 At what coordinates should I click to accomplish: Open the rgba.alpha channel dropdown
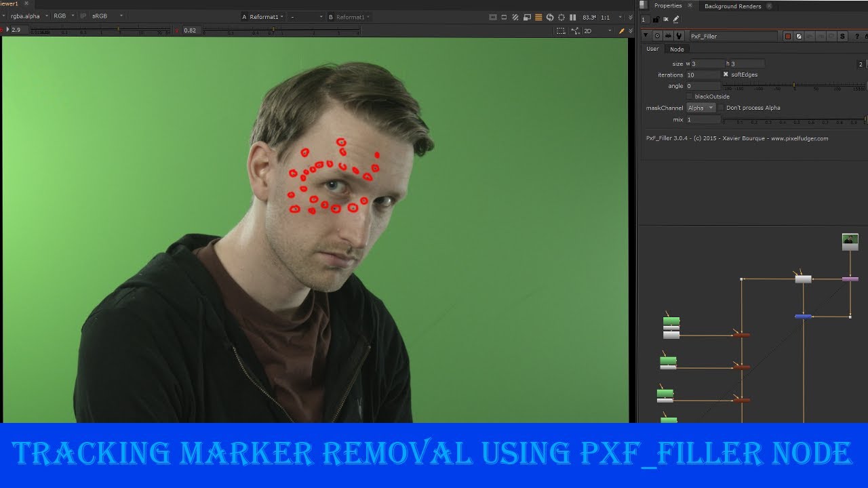click(x=28, y=16)
